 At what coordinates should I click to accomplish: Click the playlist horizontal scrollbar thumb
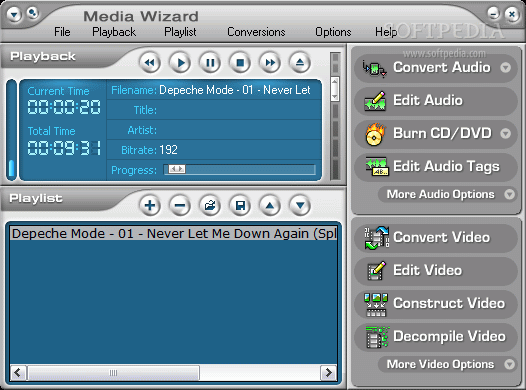point(113,373)
